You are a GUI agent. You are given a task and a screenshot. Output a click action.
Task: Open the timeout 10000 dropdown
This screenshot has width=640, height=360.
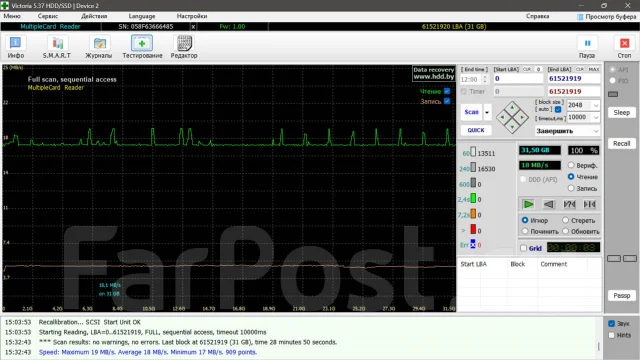(596, 118)
